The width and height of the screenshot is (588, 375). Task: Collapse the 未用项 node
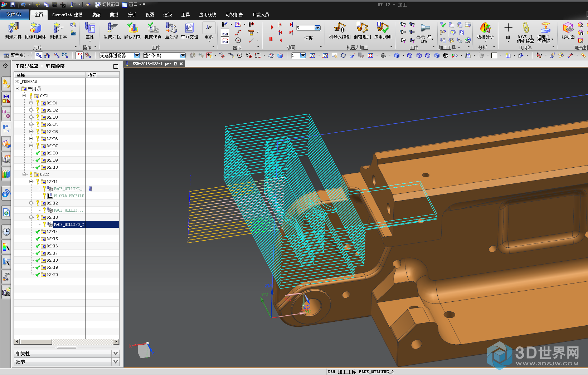pyautogui.click(x=17, y=89)
